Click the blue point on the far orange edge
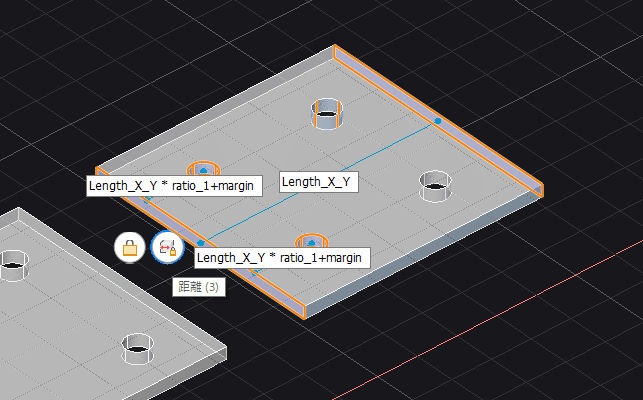The image size is (643, 400). (x=438, y=121)
